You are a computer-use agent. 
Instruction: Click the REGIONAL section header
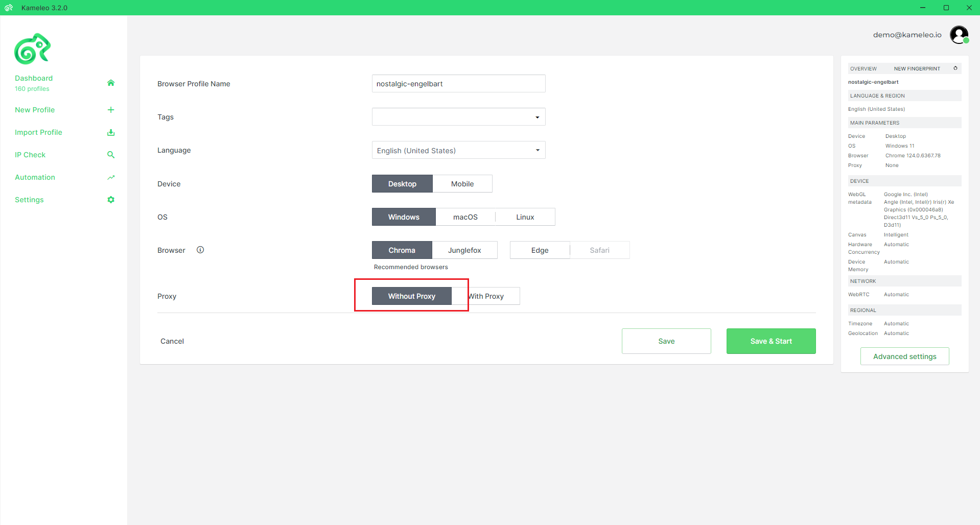[904, 310]
